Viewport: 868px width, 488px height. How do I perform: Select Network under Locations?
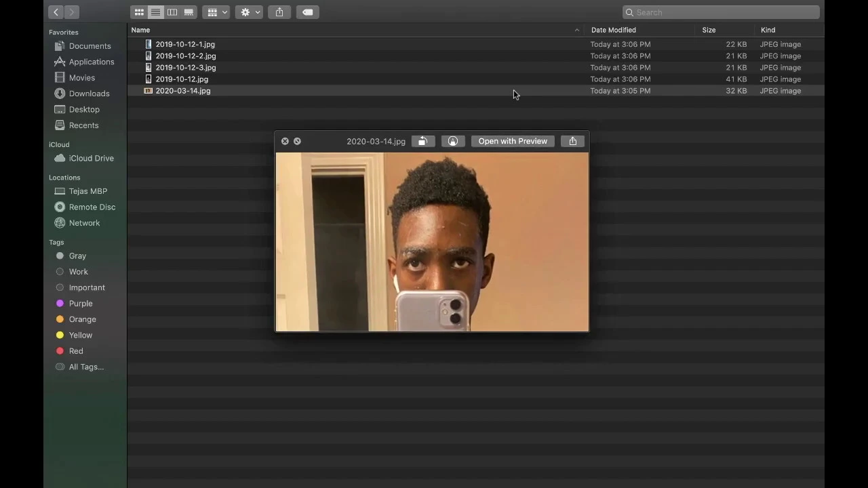tap(85, 222)
